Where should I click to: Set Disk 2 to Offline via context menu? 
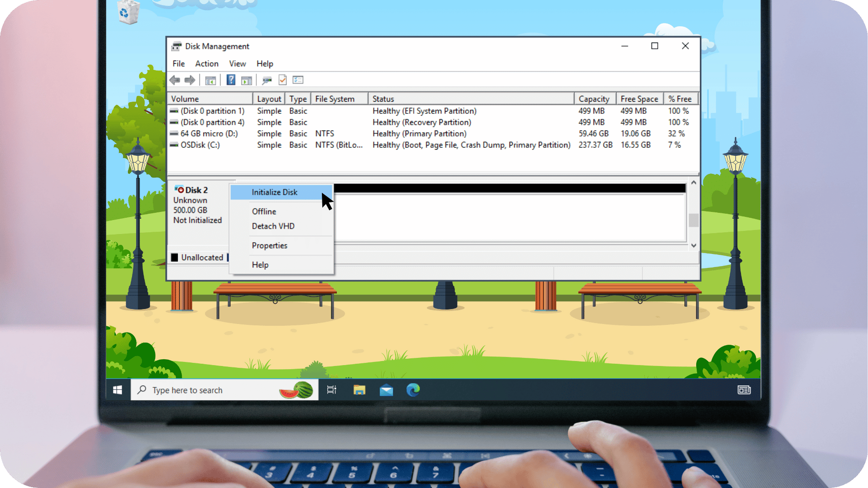(264, 211)
